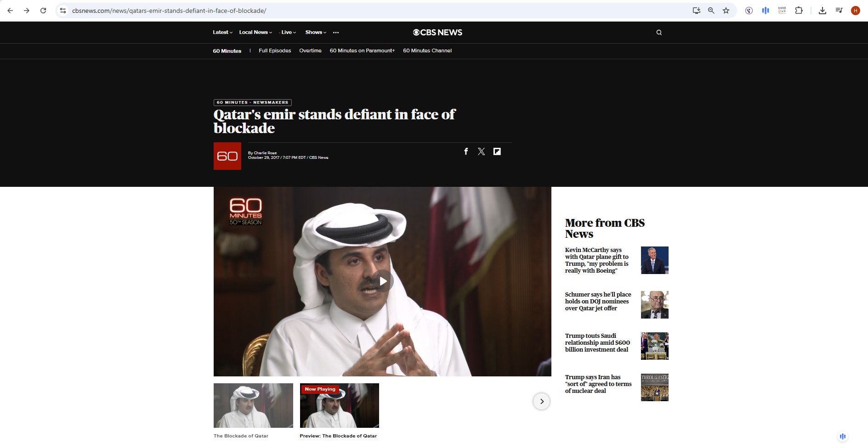The width and height of the screenshot is (868, 448).
Task: Open 60 Minutes on Paramount+
Action: (x=362, y=50)
